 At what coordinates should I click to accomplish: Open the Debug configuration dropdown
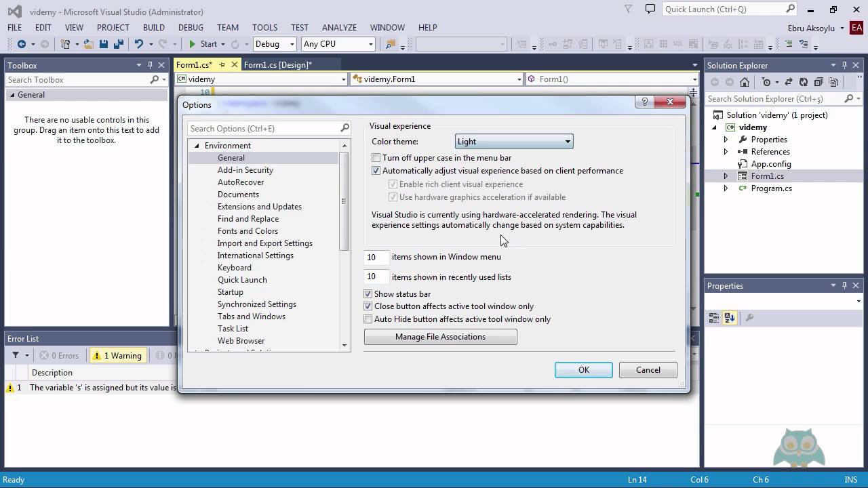pos(274,44)
